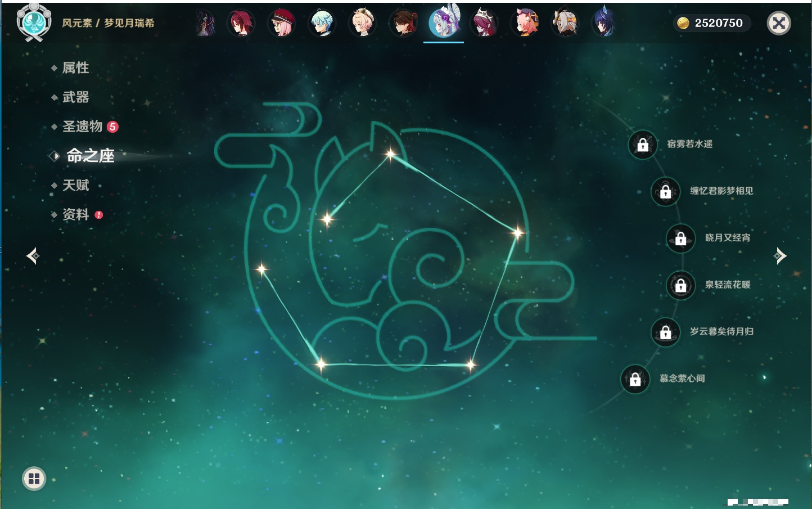Click the lock icon beside 泉轻流花暖
Image resolution: width=812 pixels, height=509 pixels.
click(x=681, y=285)
